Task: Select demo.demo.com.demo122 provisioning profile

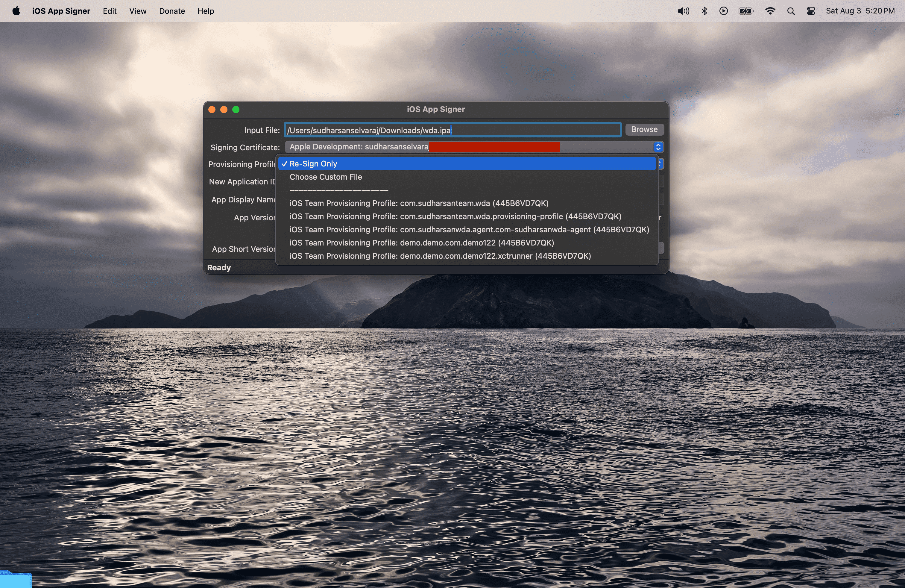Action: coord(421,243)
